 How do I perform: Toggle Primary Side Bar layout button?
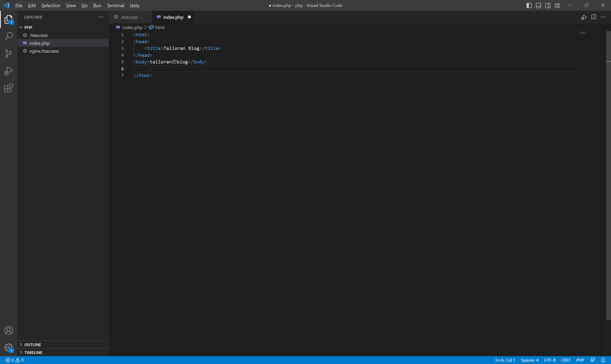(x=529, y=5)
